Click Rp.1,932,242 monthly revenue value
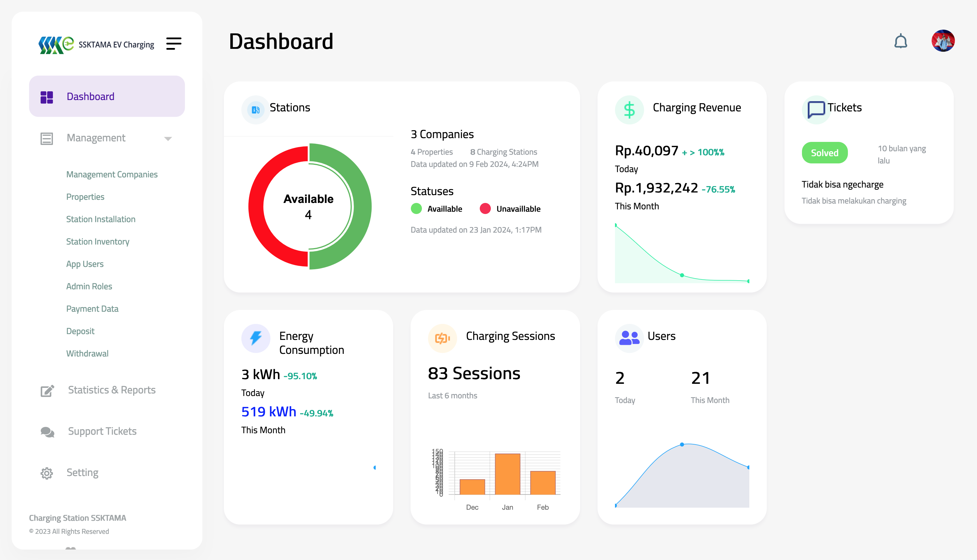 coord(656,188)
